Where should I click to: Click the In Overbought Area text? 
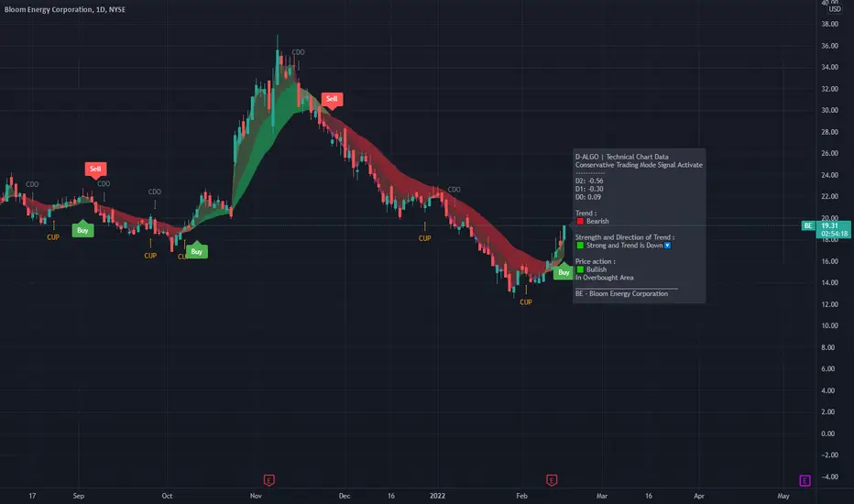pos(605,278)
